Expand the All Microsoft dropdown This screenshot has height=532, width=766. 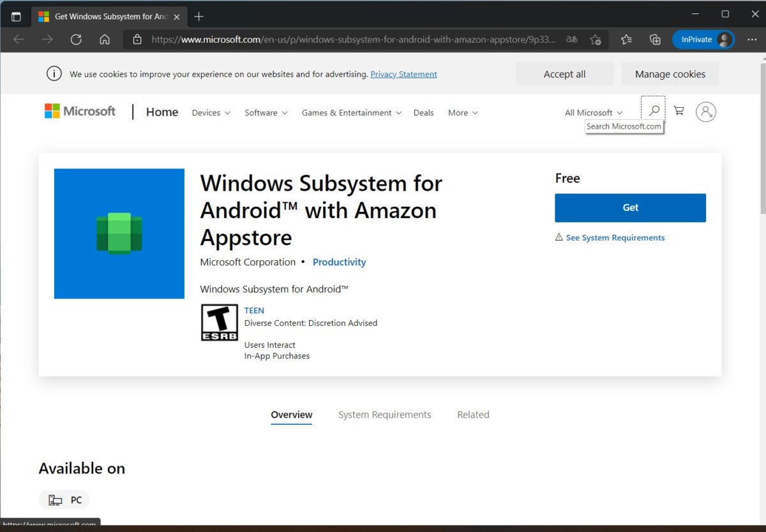click(594, 113)
